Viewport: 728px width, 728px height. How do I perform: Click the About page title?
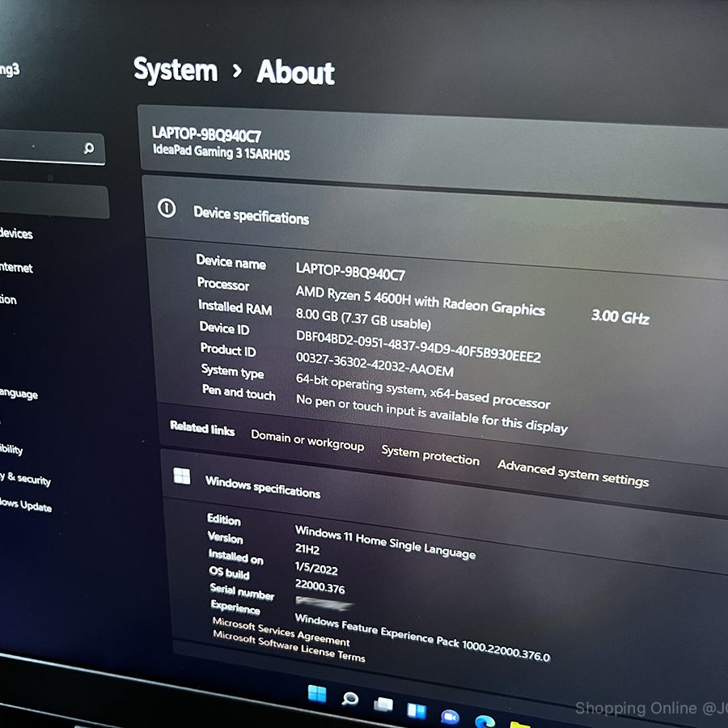[296, 71]
